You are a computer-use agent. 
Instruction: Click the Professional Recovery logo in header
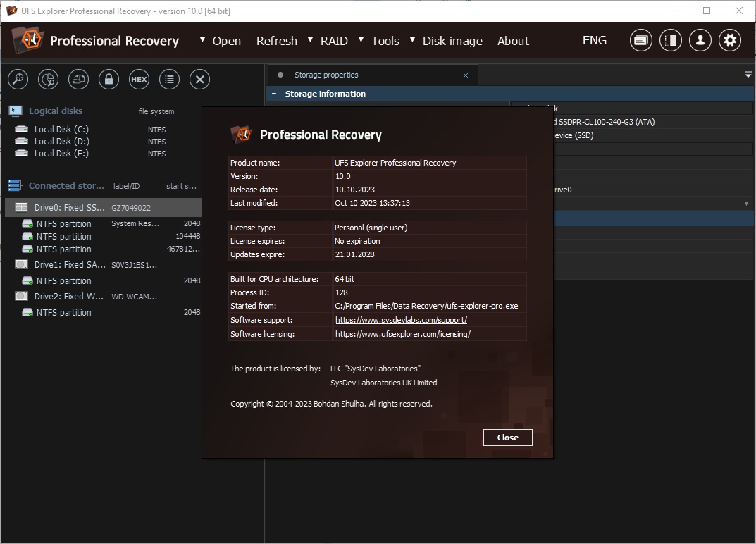[x=28, y=40]
